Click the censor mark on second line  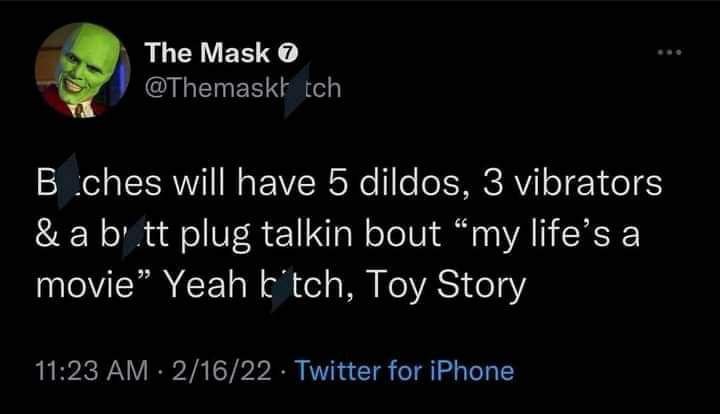click(x=135, y=237)
